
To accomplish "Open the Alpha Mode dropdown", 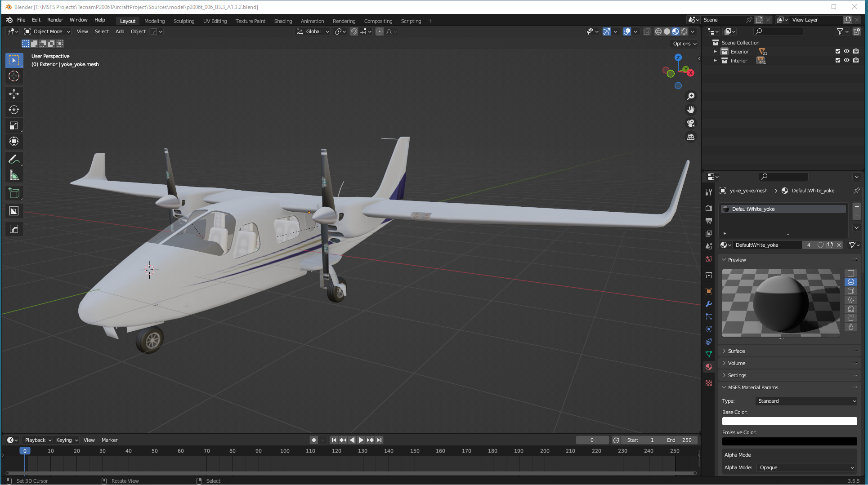I will click(806, 467).
